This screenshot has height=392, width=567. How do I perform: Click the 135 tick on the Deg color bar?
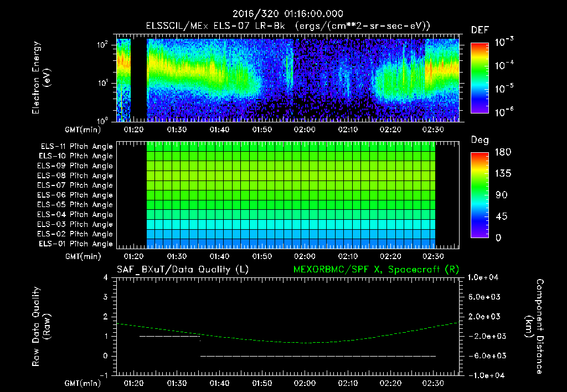(503, 174)
